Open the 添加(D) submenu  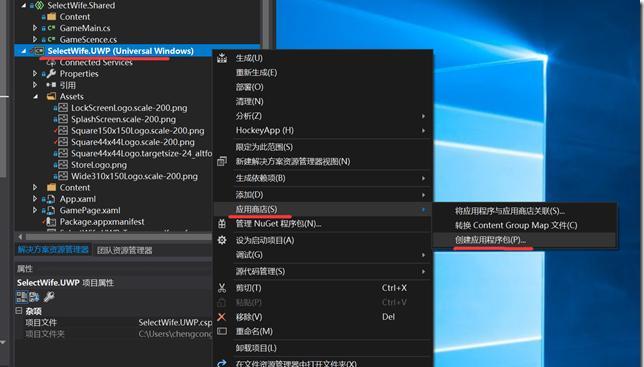coord(323,195)
